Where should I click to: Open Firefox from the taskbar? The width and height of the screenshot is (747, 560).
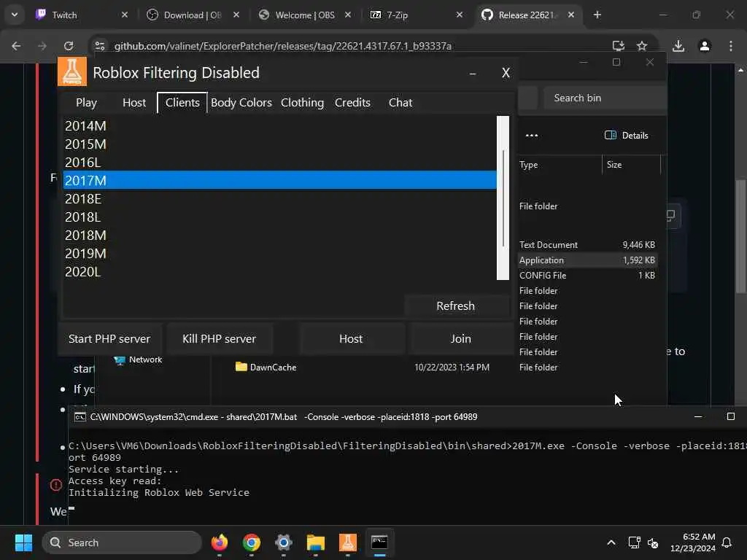point(219,542)
